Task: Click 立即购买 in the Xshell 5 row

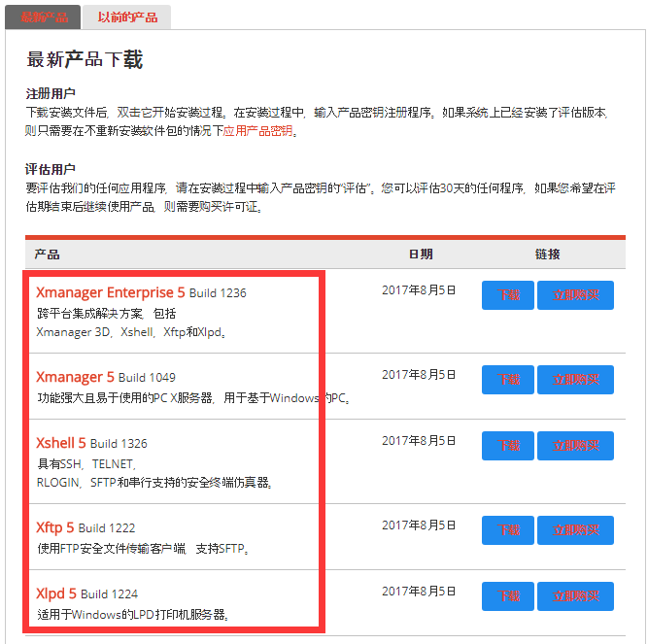Action: (575, 446)
